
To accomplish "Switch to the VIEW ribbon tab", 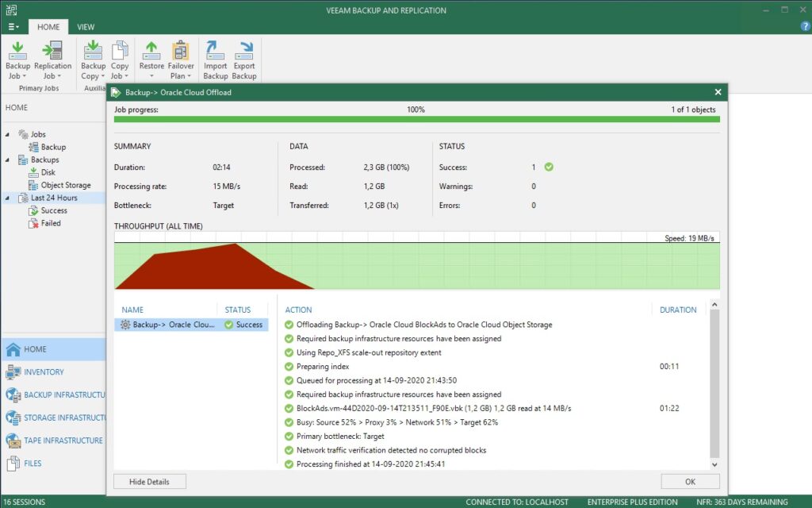I will point(86,27).
